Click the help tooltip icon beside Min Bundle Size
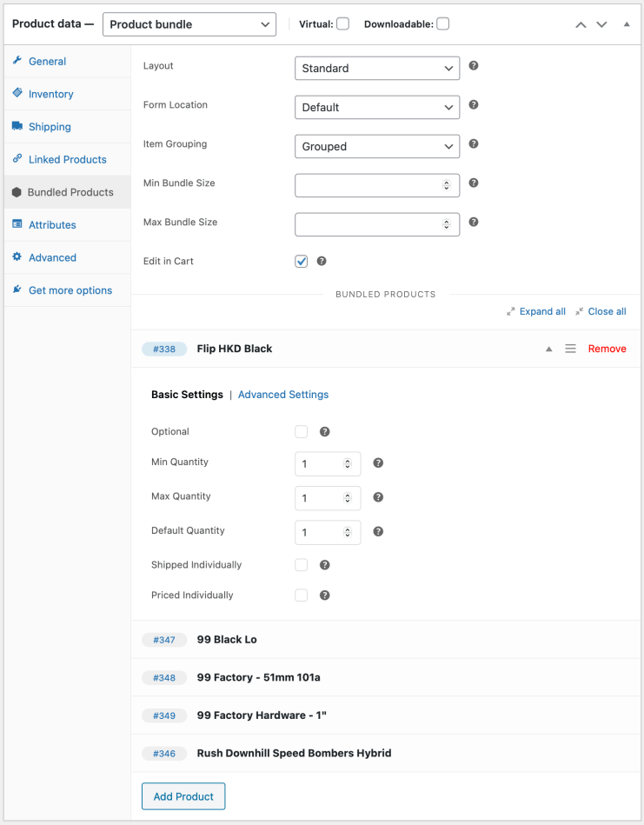Image resolution: width=644 pixels, height=825 pixels. [474, 183]
